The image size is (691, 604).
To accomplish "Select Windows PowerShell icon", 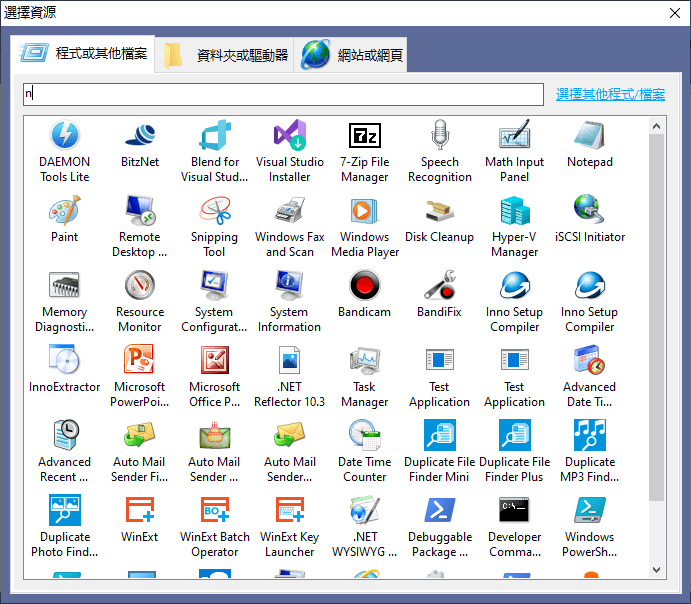I will 589,510.
